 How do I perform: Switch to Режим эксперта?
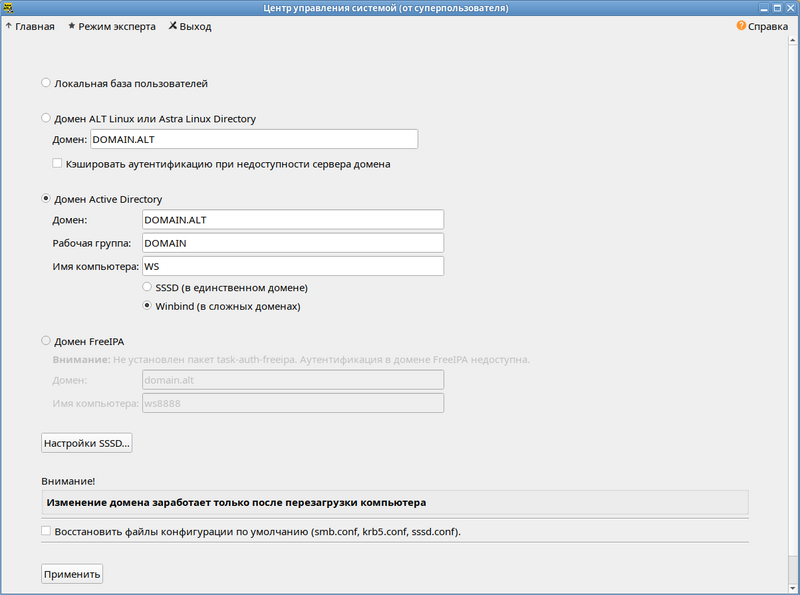pos(112,27)
